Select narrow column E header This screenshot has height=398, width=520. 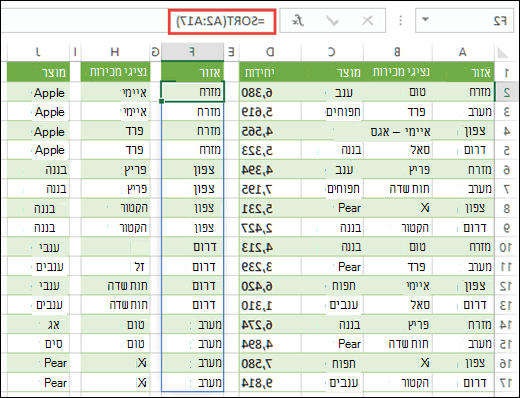pyautogui.click(x=231, y=52)
